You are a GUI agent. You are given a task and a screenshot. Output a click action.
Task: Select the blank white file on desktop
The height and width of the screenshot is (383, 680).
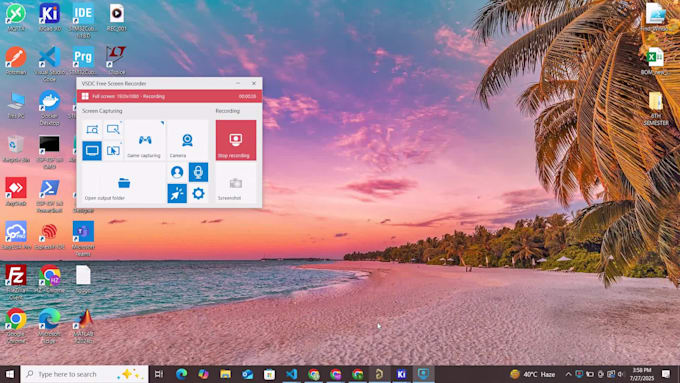(83, 279)
